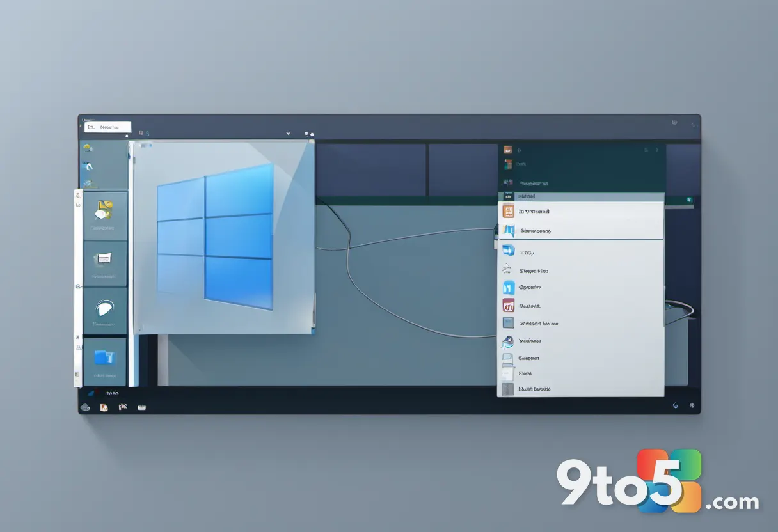Open the blue folder tile in the left sidebar
Screen dimensions: 778x532
click(105, 361)
